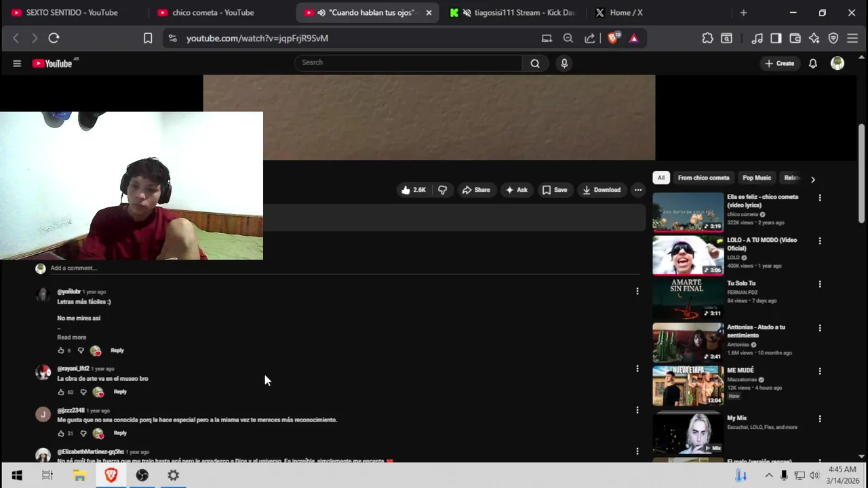Open the Windows Start menu
The height and width of the screenshot is (488, 868).
click(x=17, y=475)
